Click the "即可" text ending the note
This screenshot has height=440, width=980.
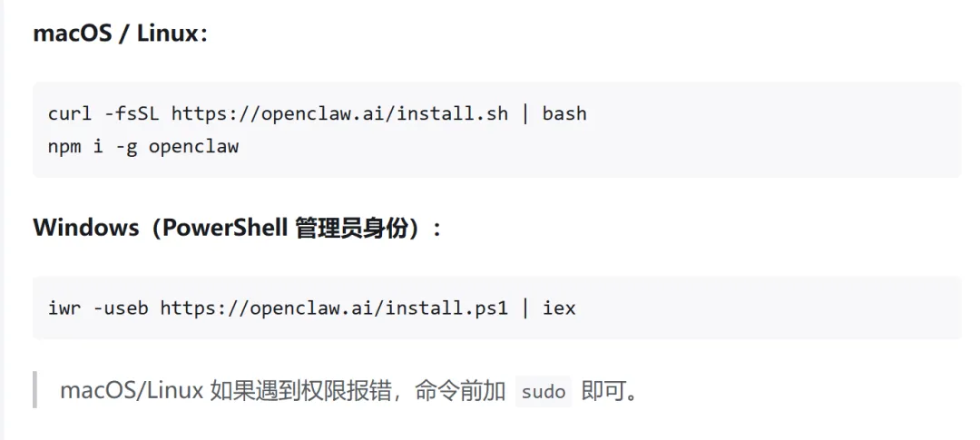[603, 391]
